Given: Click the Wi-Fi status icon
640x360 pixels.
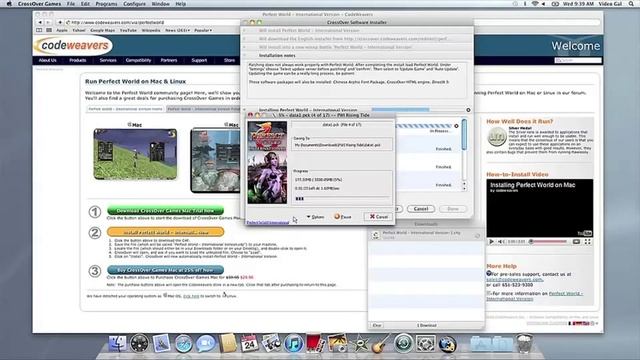Looking at the screenshot, I should pos(535,4).
